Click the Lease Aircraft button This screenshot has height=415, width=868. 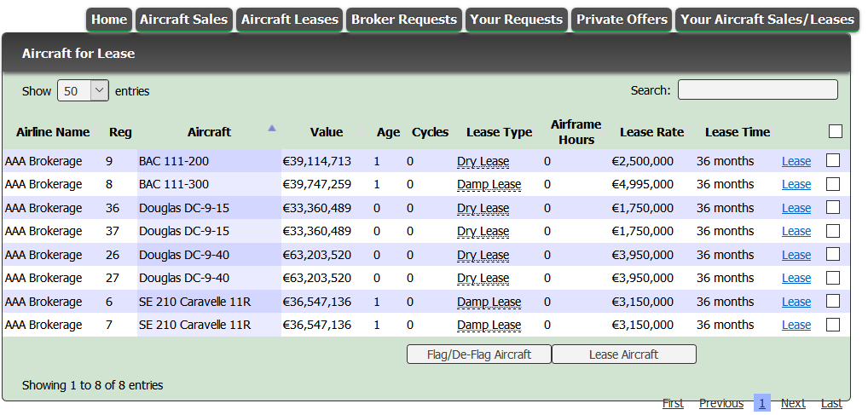click(x=623, y=354)
